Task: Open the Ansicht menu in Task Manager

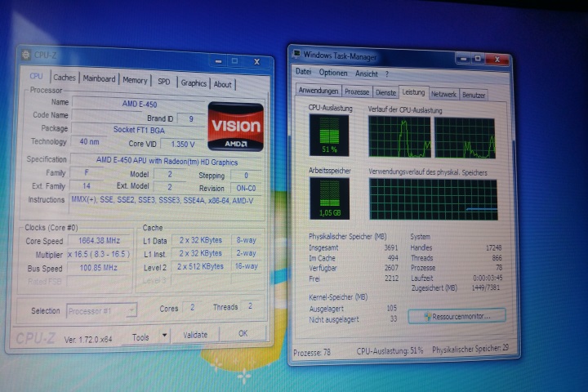Action: coord(367,73)
